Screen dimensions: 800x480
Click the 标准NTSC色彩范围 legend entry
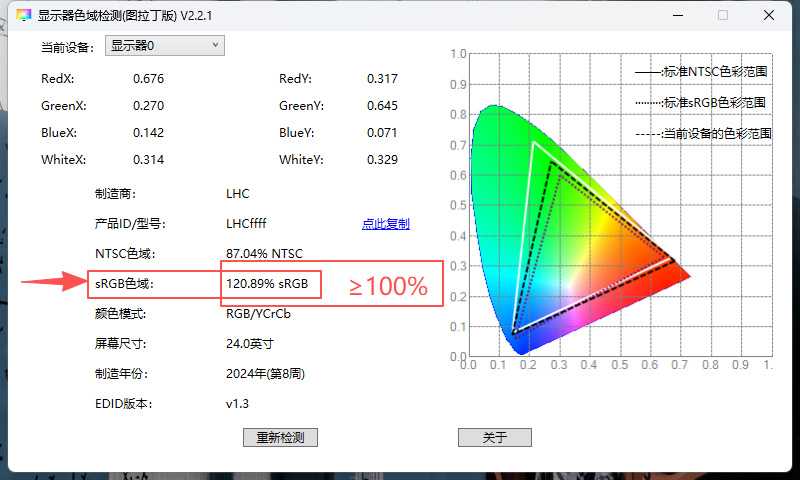coord(701,72)
